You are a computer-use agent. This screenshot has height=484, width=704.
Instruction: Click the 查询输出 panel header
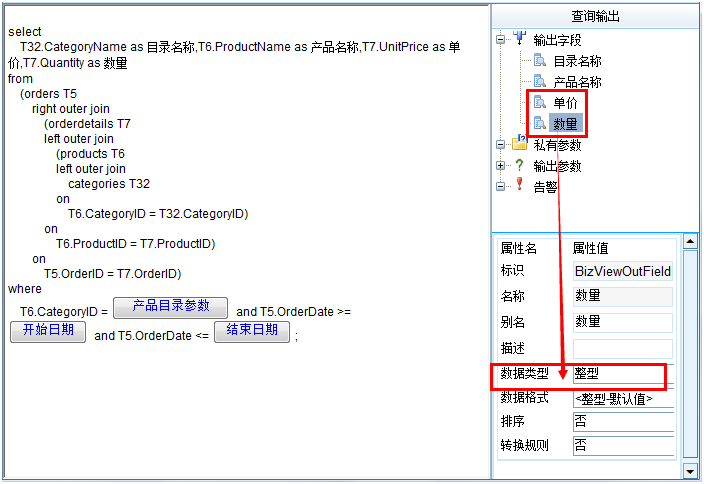click(595, 16)
